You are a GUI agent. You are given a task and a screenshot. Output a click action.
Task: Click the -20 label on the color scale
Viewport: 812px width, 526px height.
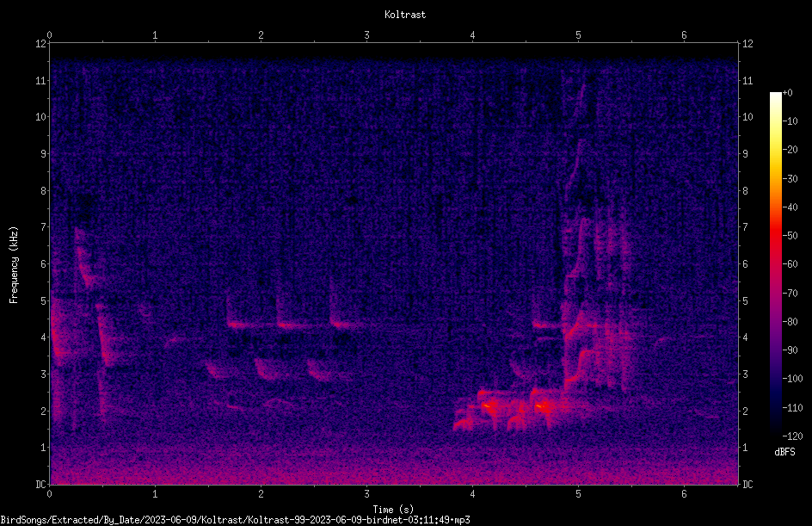click(790, 150)
